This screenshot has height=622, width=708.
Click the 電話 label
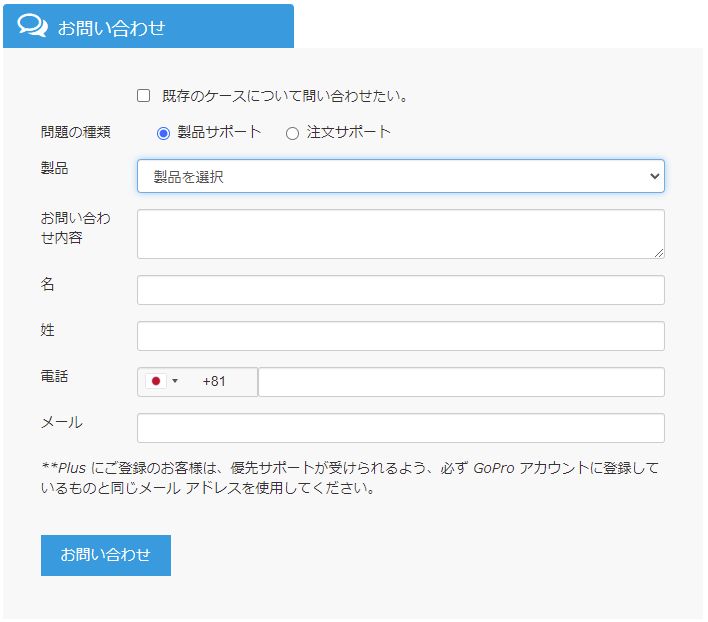click(54, 376)
